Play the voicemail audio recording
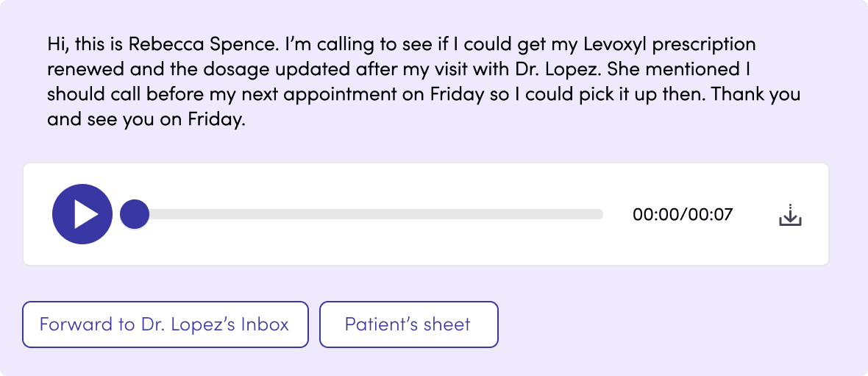Image resolution: width=868 pixels, height=376 pixels. coord(82,214)
